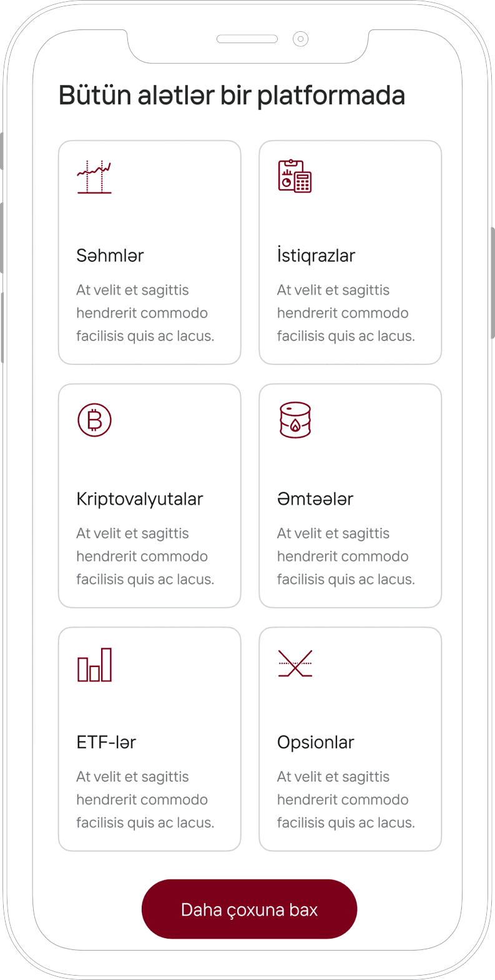495x980 pixels.
Task: Open the Opsionlar card
Action: click(350, 740)
